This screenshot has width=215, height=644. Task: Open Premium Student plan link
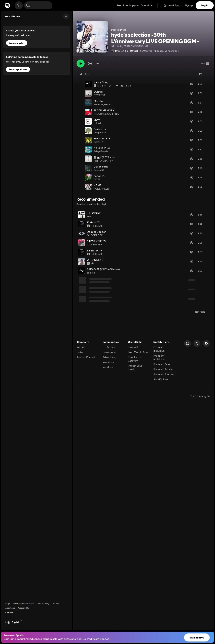(164, 374)
